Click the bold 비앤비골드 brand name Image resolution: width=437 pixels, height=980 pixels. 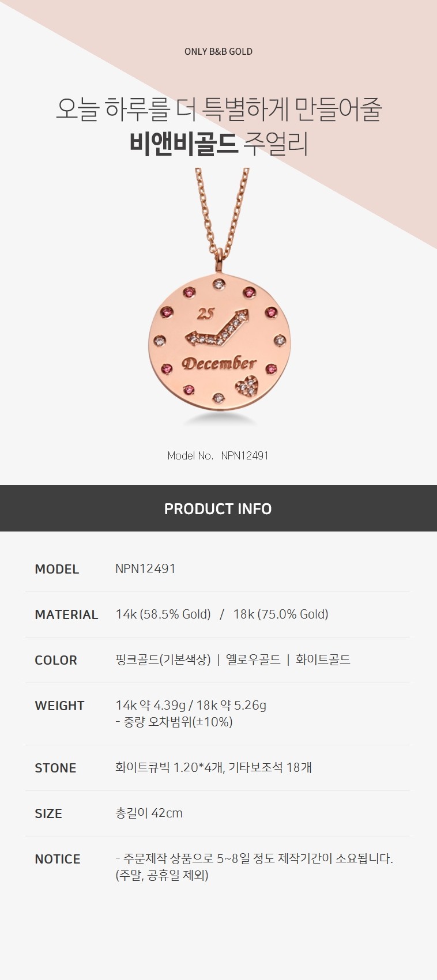click(x=183, y=144)
